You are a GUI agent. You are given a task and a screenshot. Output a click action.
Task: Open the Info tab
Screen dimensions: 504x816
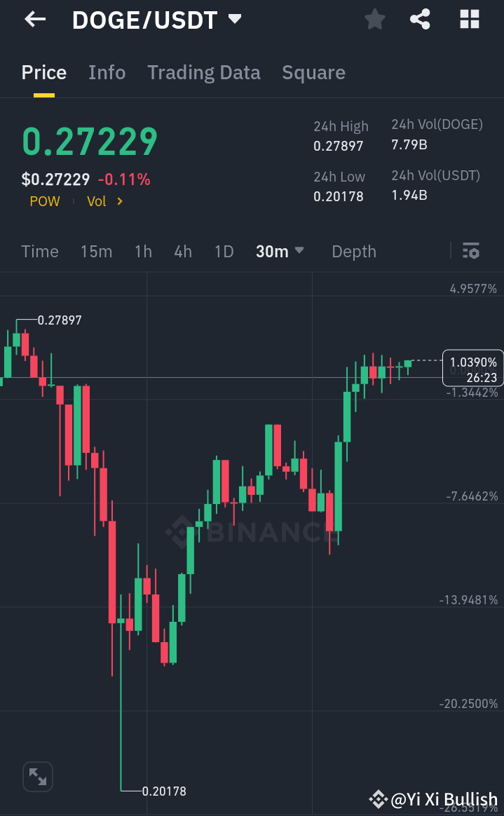(107, 72)
